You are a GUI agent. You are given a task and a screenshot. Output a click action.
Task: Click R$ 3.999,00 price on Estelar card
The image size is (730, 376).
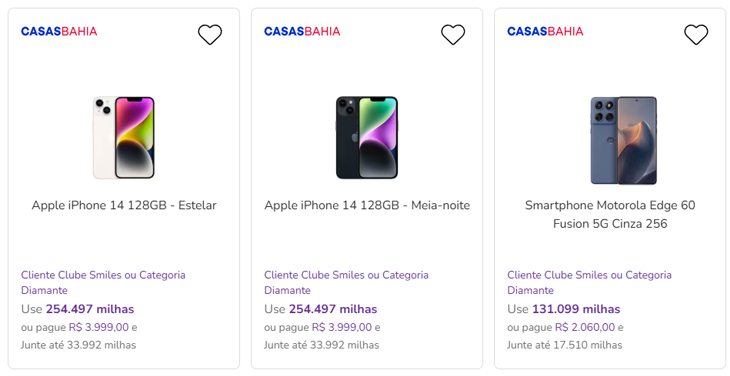(99, 327)
